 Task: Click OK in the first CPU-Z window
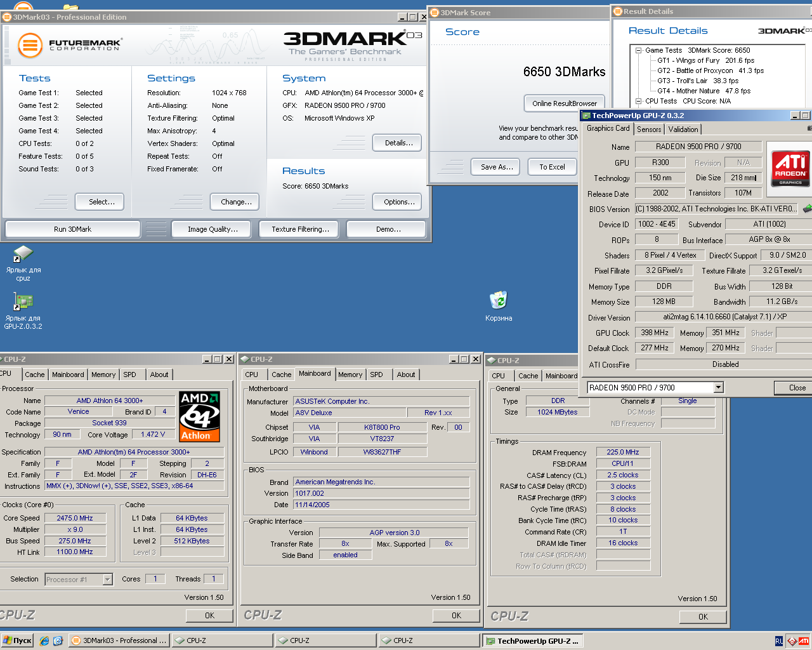click(x=209, y=615)
